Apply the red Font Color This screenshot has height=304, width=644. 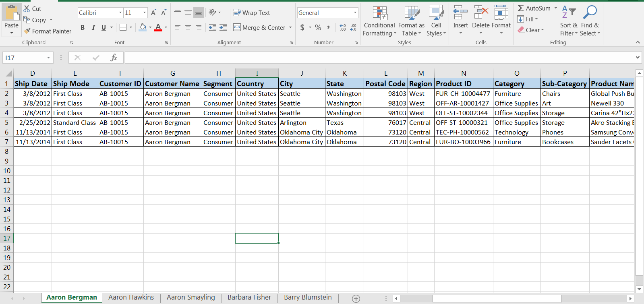click(x=158, y=27)
